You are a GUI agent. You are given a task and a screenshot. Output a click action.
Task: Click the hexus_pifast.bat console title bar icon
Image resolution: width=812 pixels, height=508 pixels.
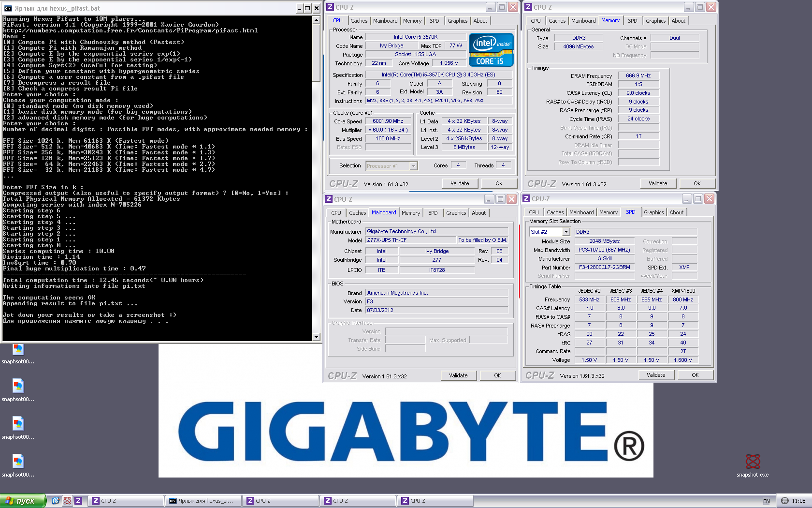(x=8, y=8)
